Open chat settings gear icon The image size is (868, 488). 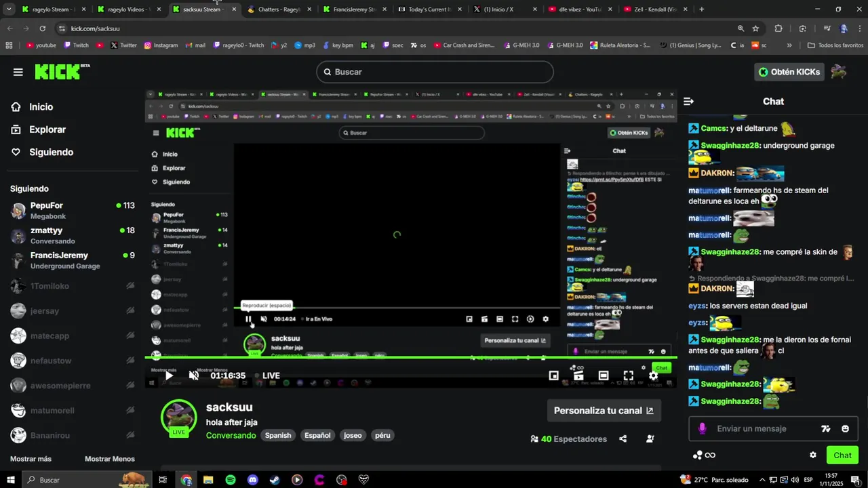(813, 455)
